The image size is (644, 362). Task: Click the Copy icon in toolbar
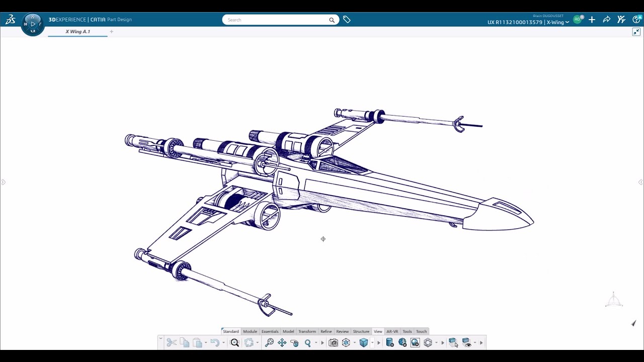pos(185,343)
